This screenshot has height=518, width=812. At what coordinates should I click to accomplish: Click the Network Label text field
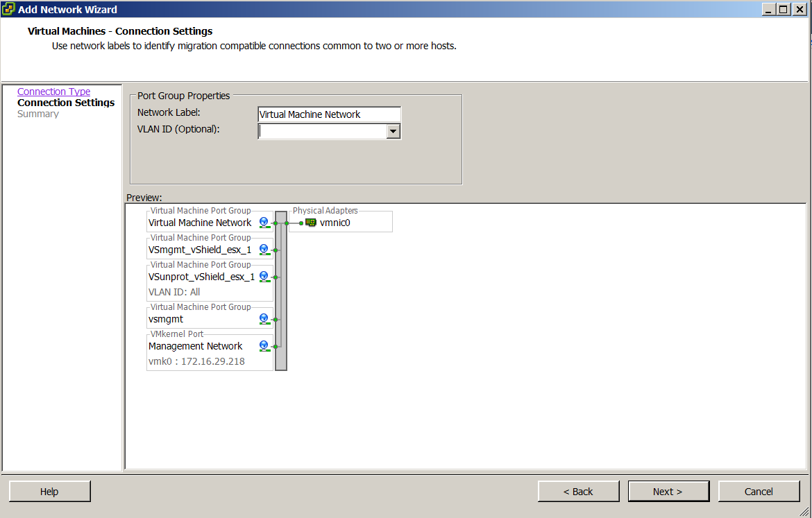pos(329,114)
